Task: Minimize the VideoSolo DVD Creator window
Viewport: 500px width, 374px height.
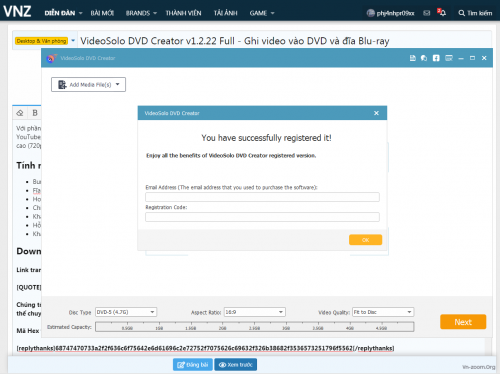Action: (461, 58)
